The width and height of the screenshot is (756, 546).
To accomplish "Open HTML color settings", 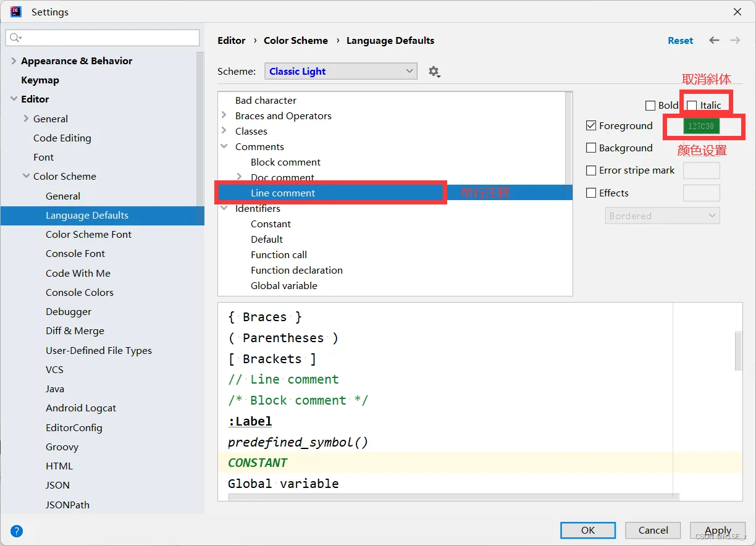I will click(x=59, y=466).
